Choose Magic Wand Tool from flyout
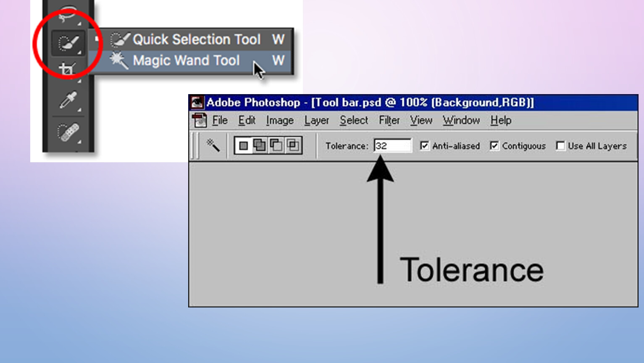Image resolution: width=644 pixels, height=363 pixels. (191, 60)
